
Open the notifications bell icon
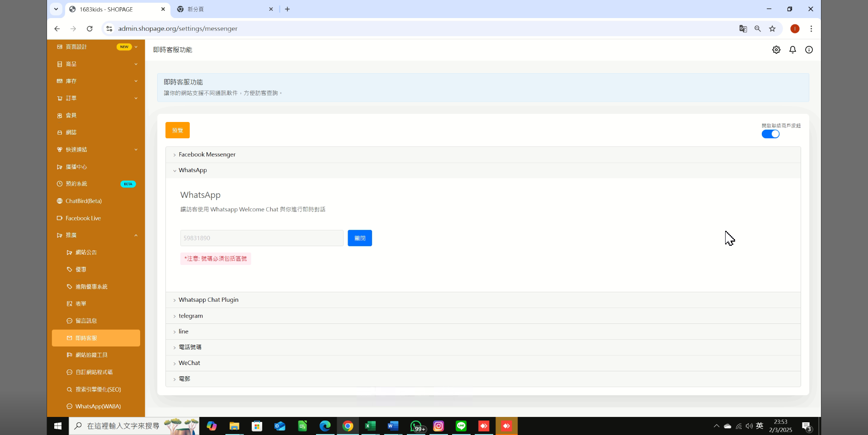(793, 50)
